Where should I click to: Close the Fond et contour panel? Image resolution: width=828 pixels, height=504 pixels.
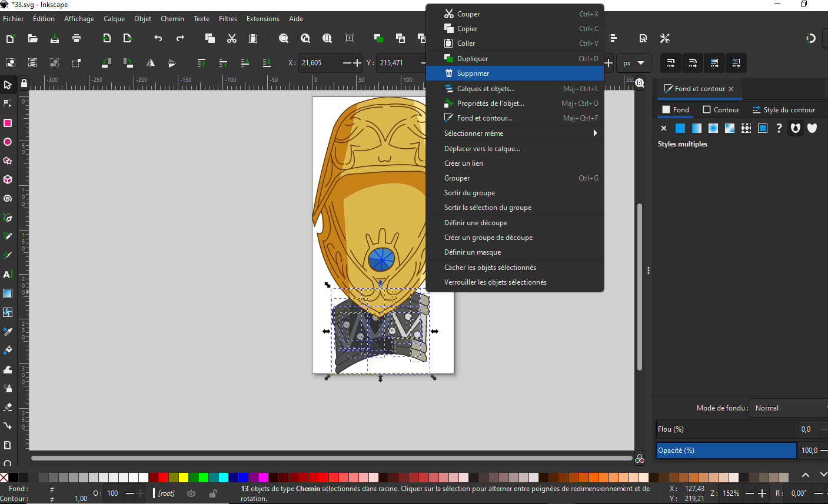(730, 89)
